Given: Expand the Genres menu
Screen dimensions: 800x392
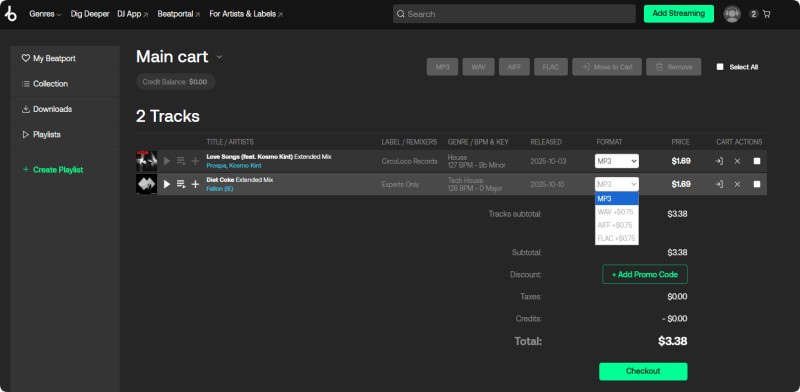Looking at the screenshot, I should click(x=45, y=14).
